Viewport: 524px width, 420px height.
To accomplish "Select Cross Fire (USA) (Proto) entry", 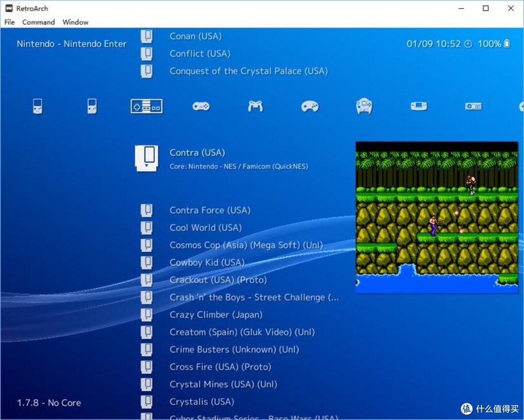I will click(x=220, y=367).
